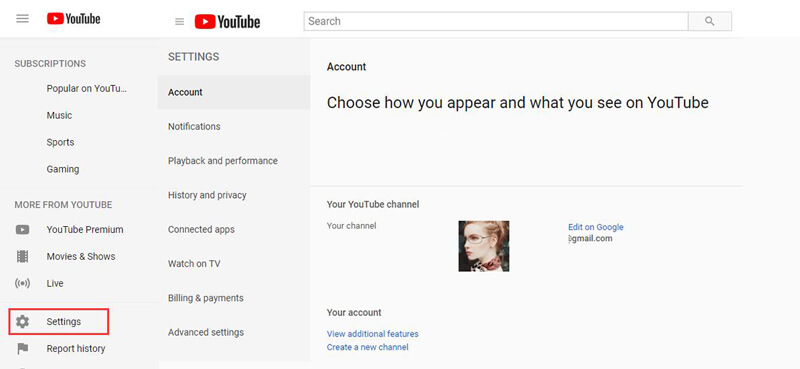This screenshot has height=369, width=800.
Task: Go to the Live section label
Action: (55, 283)
